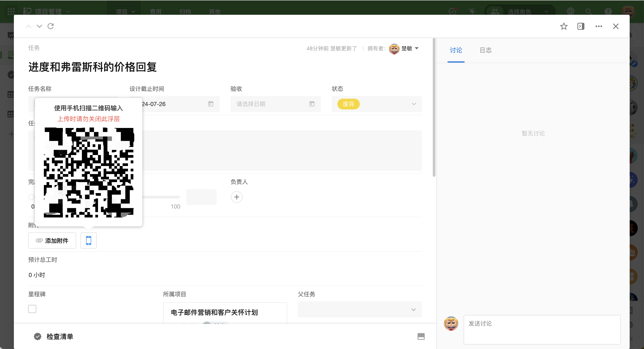Click the 添加附件 button

click(52, 240)
